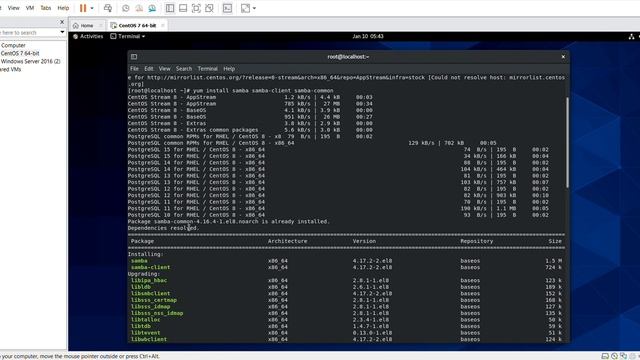Close the CentOS 7 64-bit tab

pyautogui.click(x=162, y=25)
